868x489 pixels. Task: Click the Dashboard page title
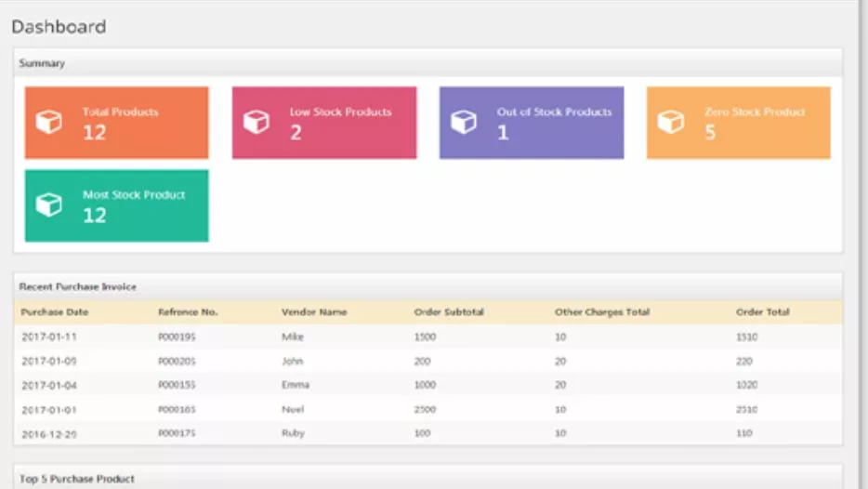59,27
